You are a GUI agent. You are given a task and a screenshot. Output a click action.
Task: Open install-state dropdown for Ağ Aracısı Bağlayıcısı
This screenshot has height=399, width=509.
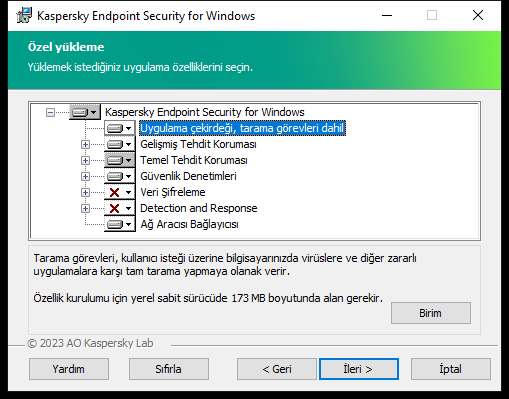(x=120, y=224)
